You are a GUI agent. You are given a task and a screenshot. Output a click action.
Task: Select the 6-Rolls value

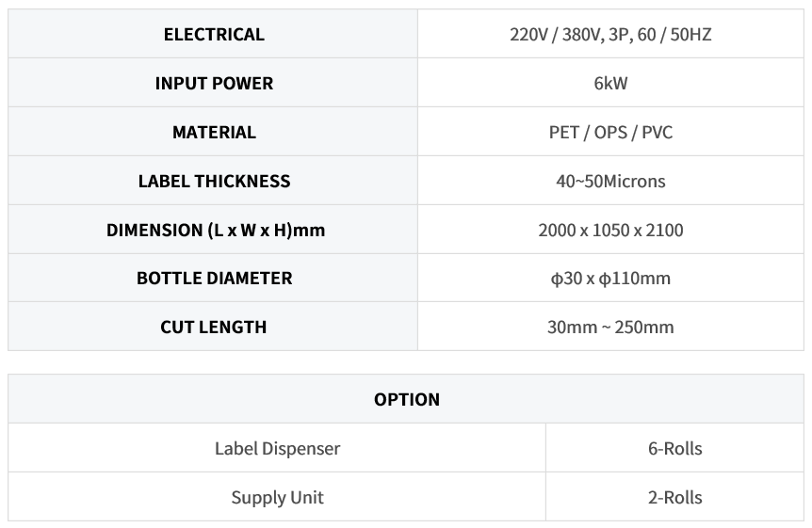[674, 448]
